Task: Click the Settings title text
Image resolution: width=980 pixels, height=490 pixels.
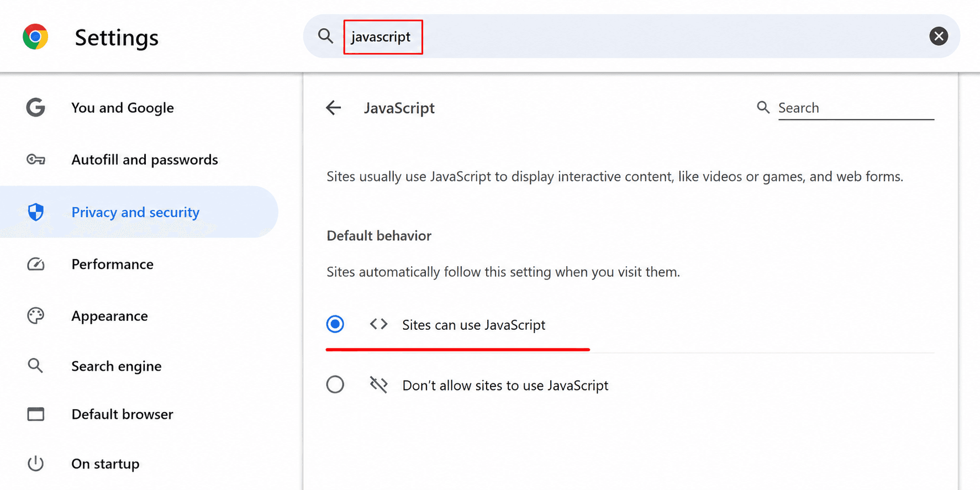Action: point(117,38)
